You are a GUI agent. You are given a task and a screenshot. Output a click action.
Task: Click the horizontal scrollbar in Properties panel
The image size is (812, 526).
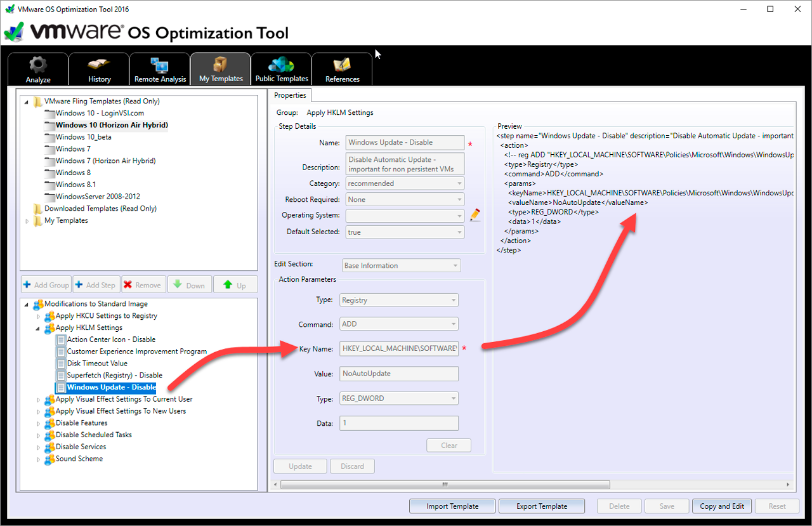tap(445, 485)
